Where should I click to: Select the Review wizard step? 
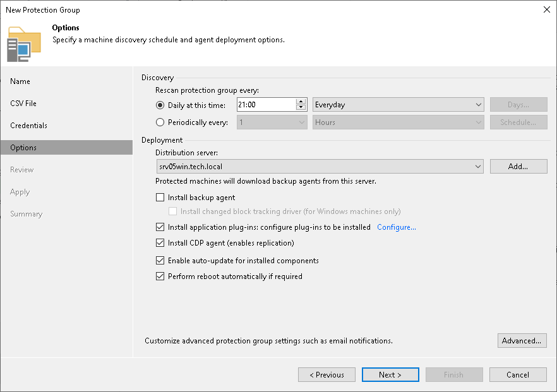tap(22, 170)
